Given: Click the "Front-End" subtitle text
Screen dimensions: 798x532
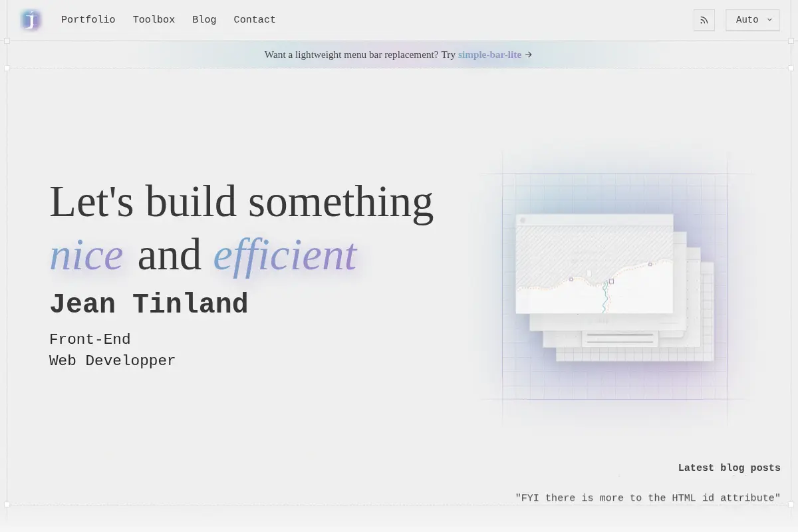Looking at the screenshot, I should click(90, 339).
